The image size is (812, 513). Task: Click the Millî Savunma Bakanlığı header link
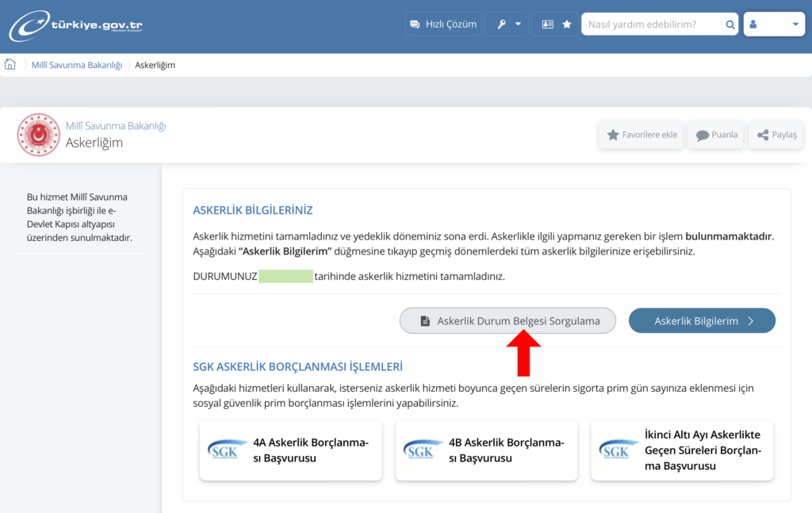click(x=116, y=126)
